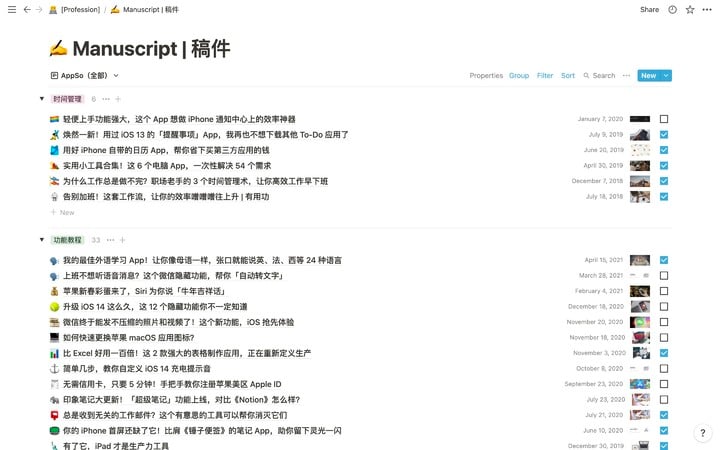The height and width of the screenshot is (450, 720).
Task: Click the speaking head icon of 我的最佳外语学习 row
Action: [54, 261]
